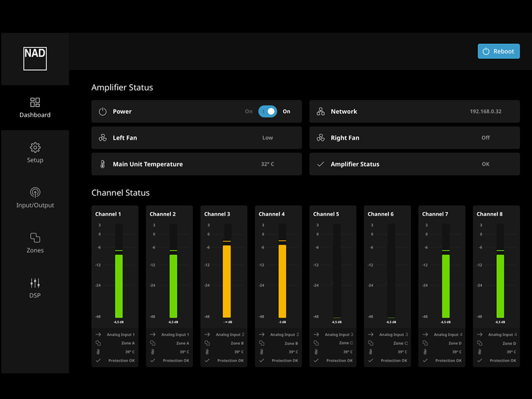Click the fan icon on Right Fan row
532x399 pixels.
tap(320, 137)
